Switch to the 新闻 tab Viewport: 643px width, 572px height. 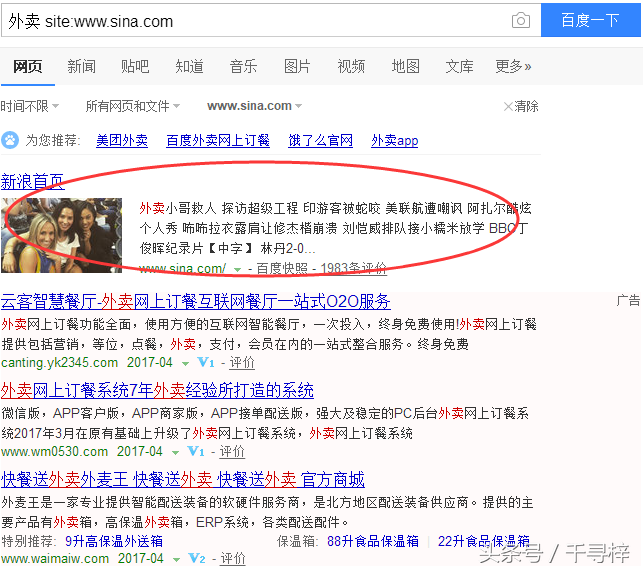(82, 66)
